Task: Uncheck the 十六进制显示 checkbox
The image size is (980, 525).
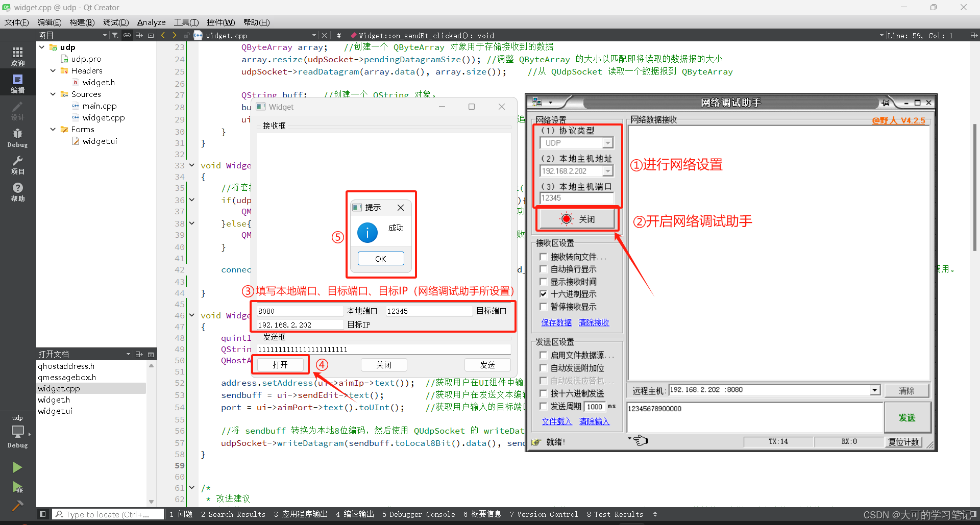Action: 544,294
